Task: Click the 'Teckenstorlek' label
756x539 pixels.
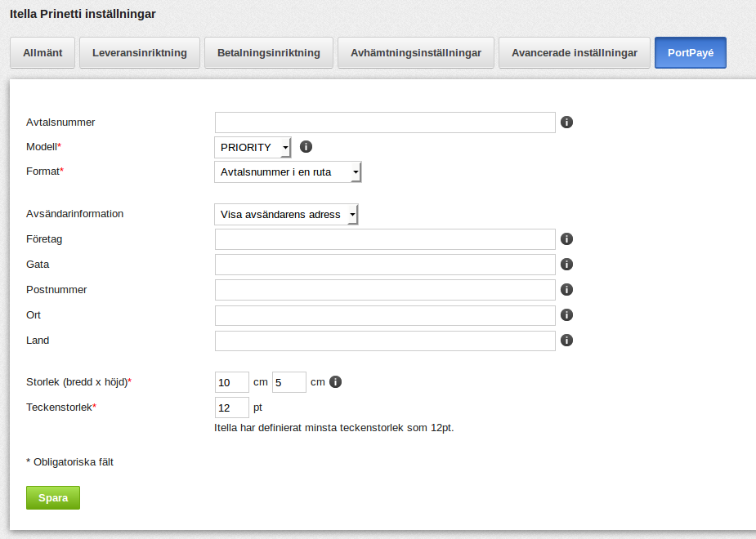Action: [x=59, y=408]
